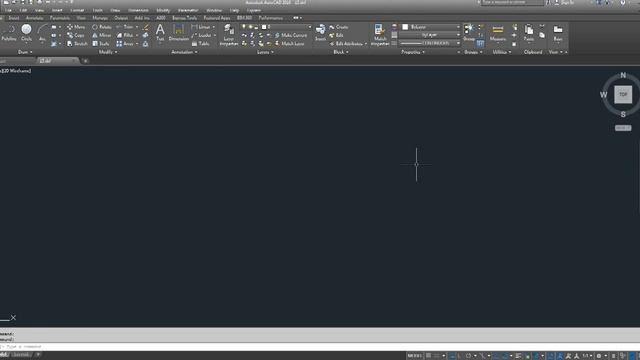
Task: Click Match Properties tool
Action: [x=380, y=35]
